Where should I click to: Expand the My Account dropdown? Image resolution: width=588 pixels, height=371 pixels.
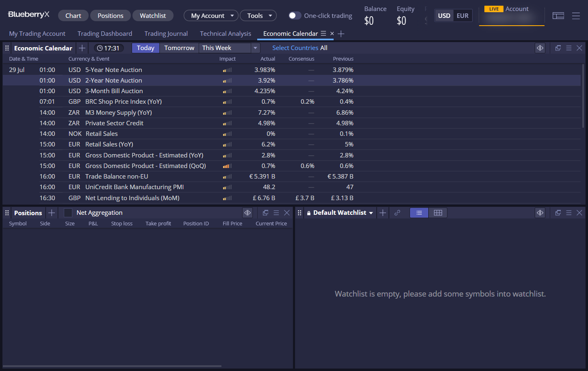coord(211,15)
